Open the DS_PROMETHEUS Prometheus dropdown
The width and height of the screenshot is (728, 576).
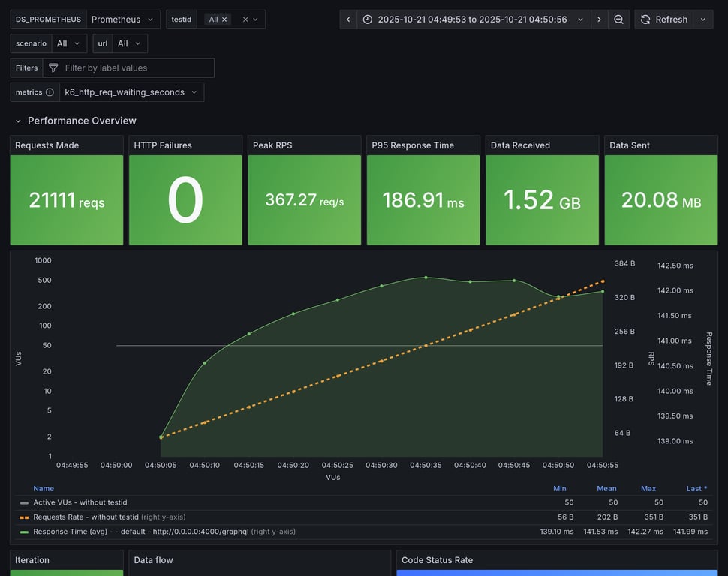click(123, 19)
